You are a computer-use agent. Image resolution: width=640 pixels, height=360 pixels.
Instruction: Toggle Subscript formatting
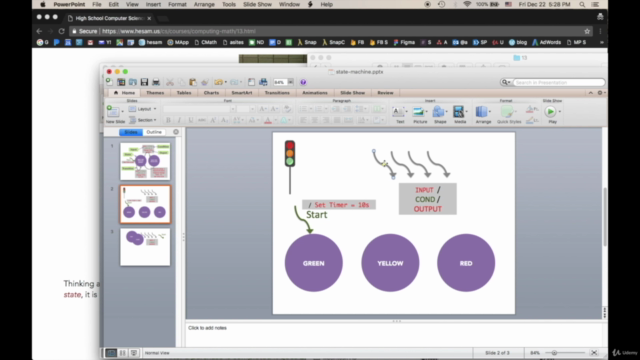224,120
